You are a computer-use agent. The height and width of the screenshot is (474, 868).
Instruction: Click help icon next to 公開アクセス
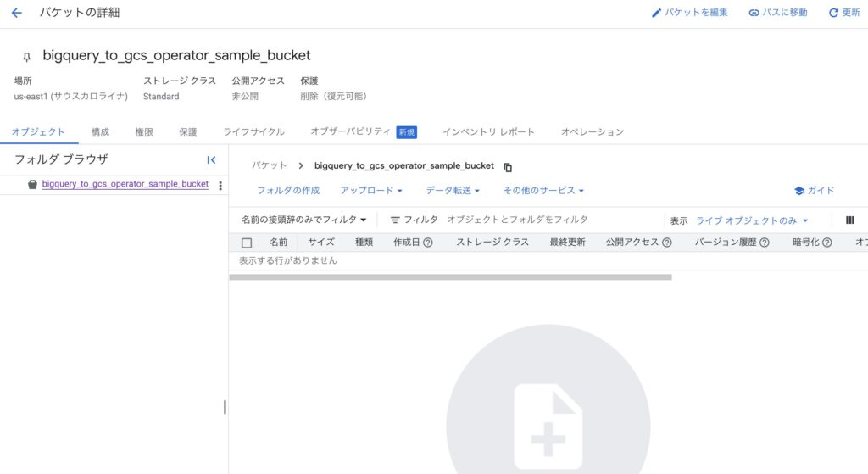click(667, 243)
